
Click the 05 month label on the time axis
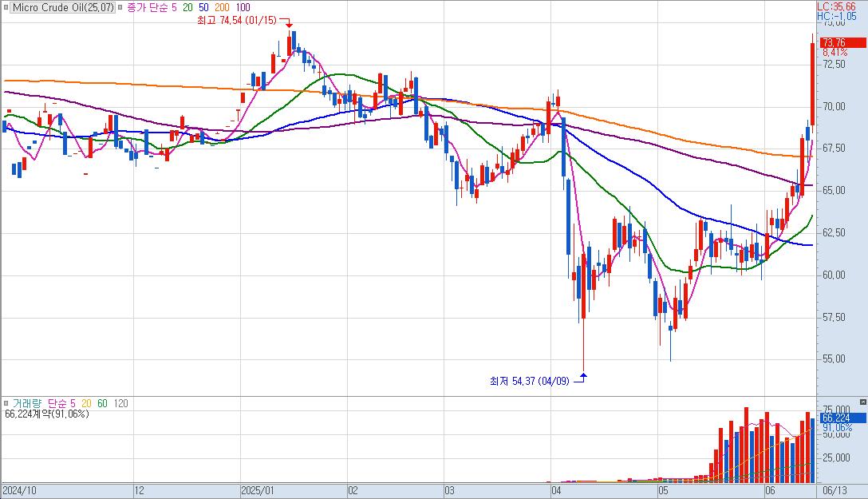(x=663, y=491)
